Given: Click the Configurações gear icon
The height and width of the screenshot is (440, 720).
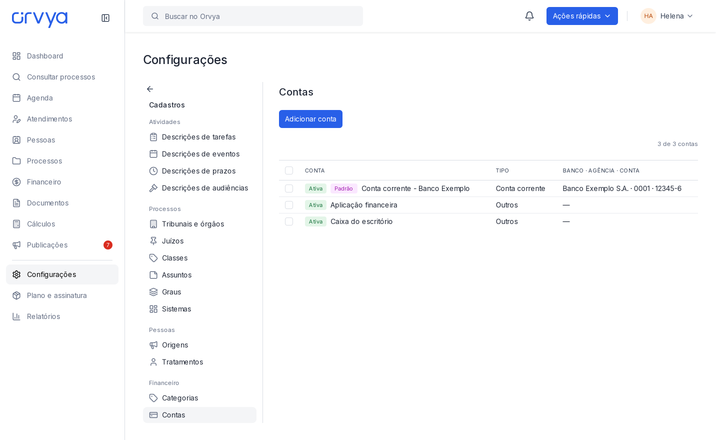Looking at the screenshot, I should [x=17, y=275].
